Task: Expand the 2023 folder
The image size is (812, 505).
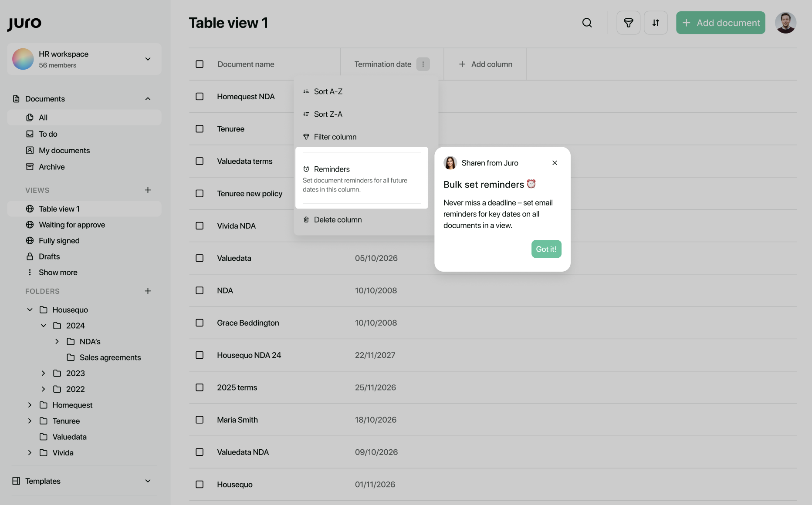Action: (x=43, y=373)
